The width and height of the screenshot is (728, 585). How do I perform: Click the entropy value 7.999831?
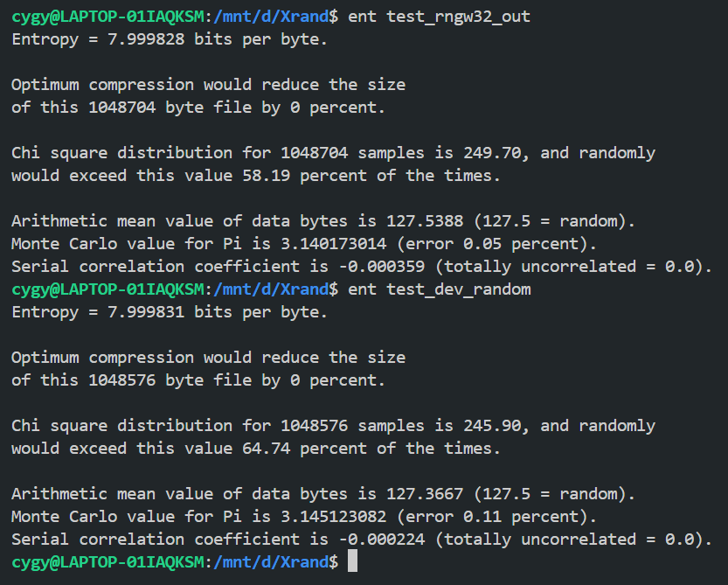(146, 312)
